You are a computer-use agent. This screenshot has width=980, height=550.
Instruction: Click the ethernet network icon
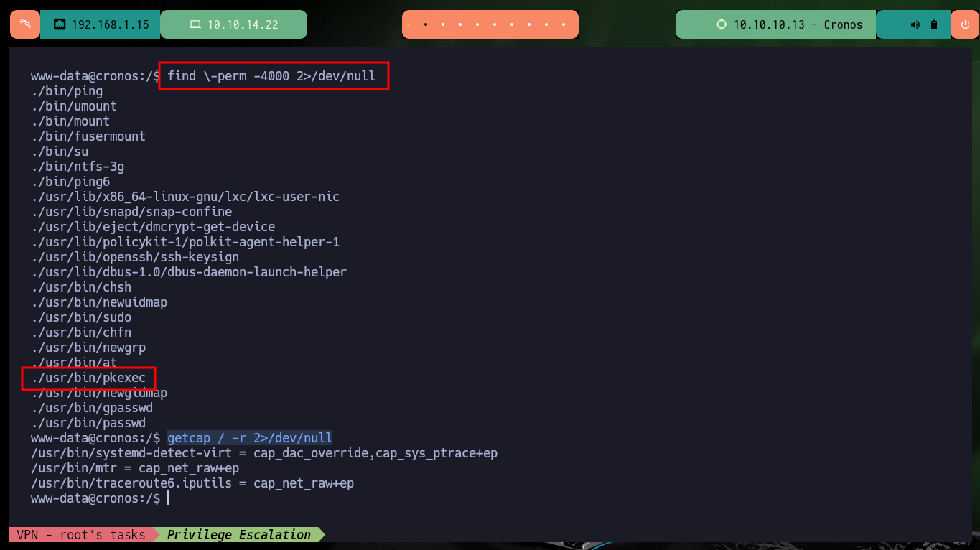tap(60, 24)
